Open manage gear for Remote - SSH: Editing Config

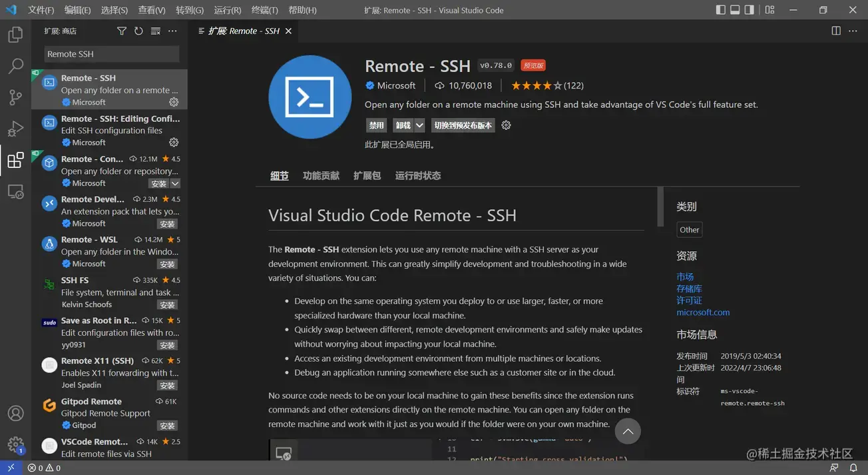(174, 142)
